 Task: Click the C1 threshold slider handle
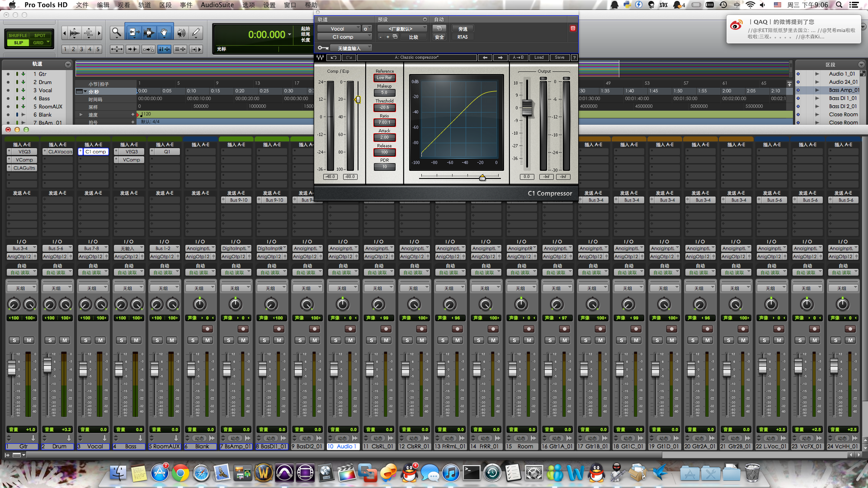coord(358,99)
